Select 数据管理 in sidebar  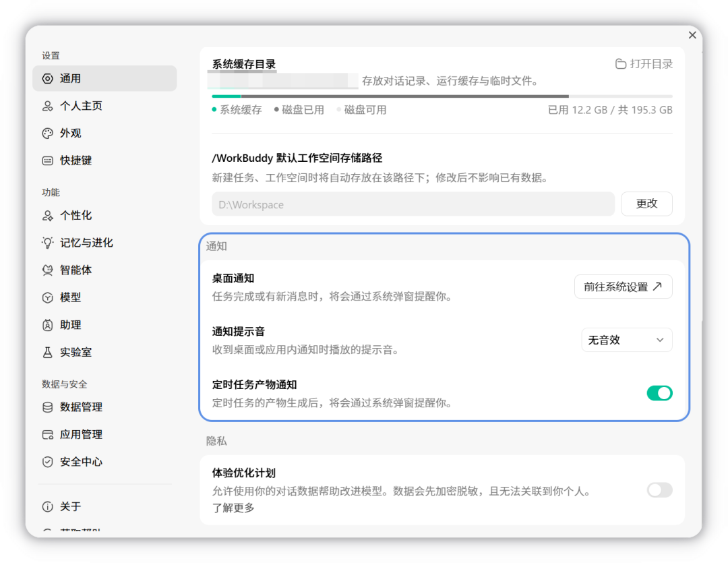click(x=104, y=407)
